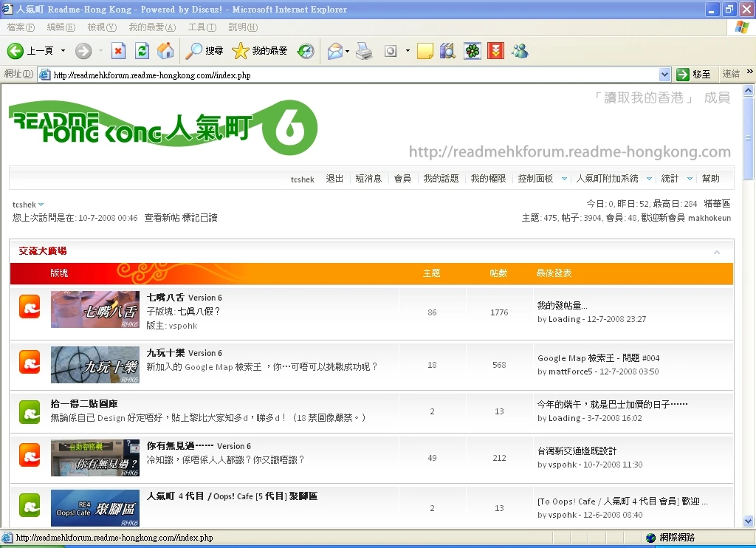Click the yellow note icon in the toolbar
The height and width of the screenshot is (548, 756).
(425, 51)
